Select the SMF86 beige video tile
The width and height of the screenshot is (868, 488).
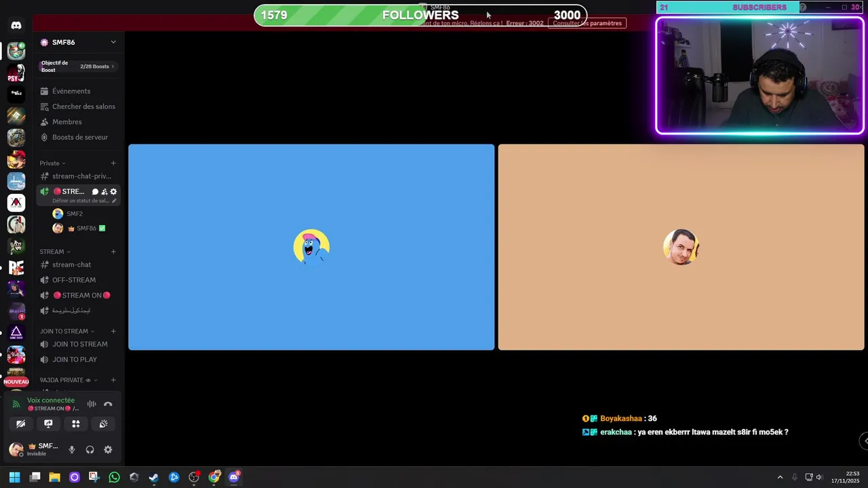pos(682,247)
